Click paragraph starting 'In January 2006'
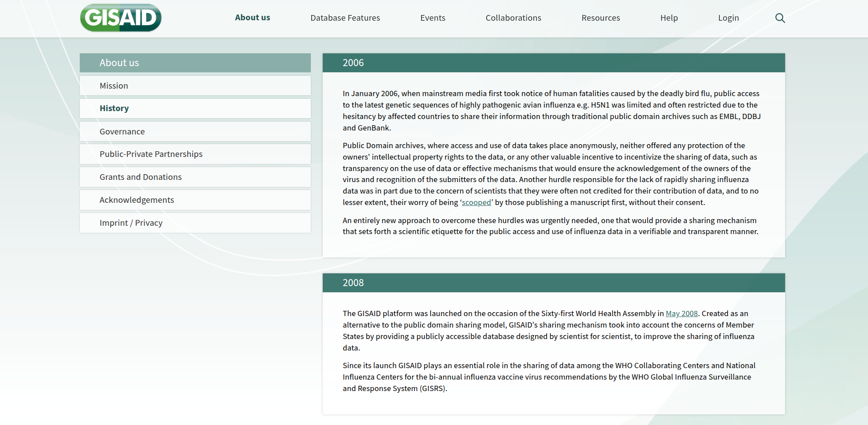The image size is (868, 425). (552, 111)
